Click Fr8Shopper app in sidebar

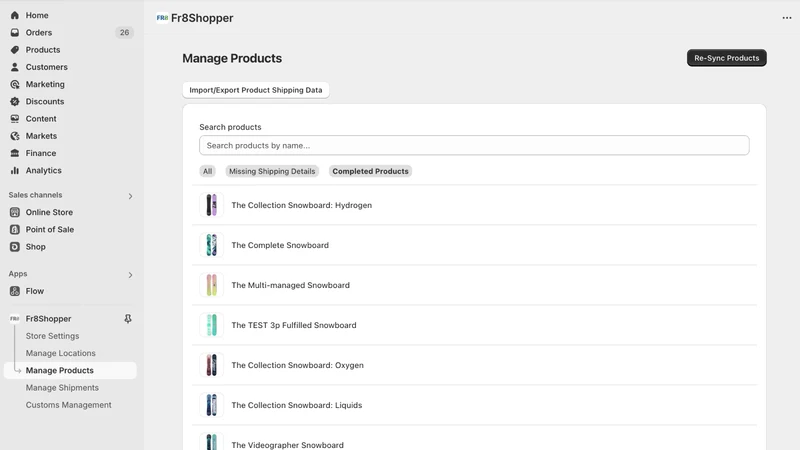tap(48, 319)
